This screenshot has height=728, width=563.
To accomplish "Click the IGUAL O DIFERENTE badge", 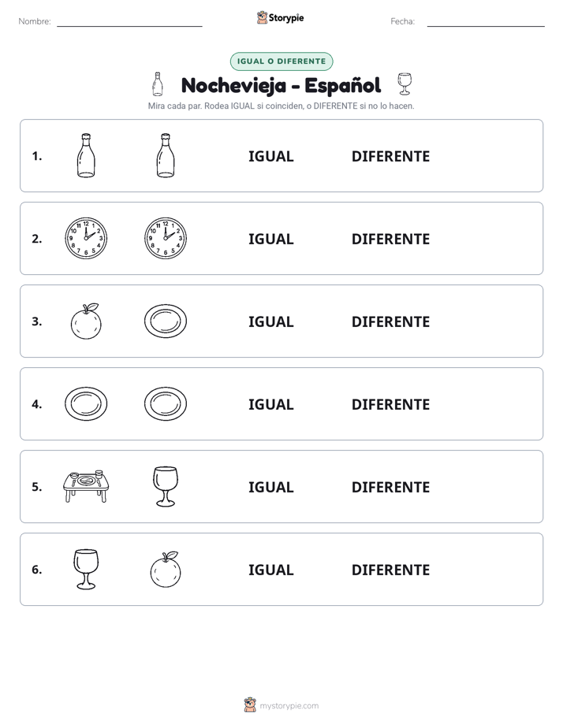I will point(281,61).
